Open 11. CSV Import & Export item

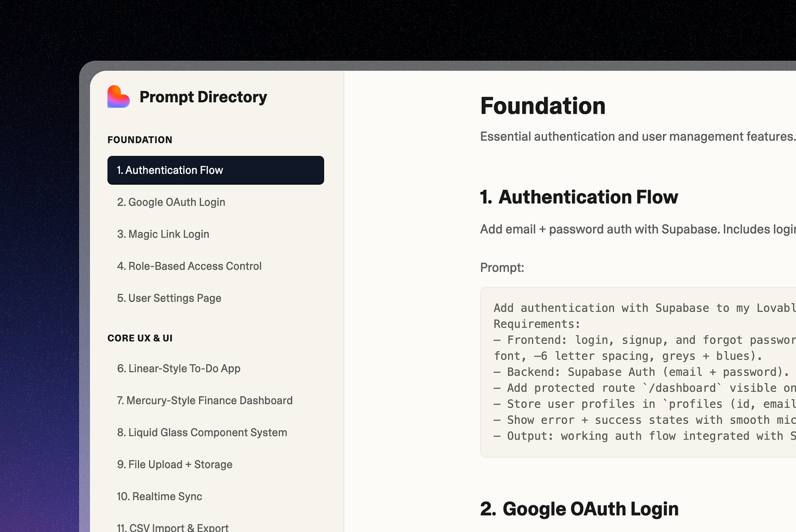(x=172, y=527)
